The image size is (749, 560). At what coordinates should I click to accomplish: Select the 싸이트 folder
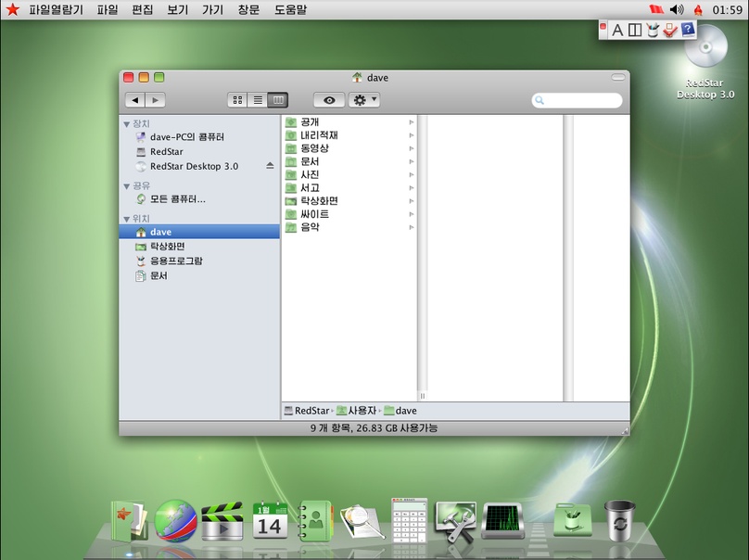[x=349, y=214]
